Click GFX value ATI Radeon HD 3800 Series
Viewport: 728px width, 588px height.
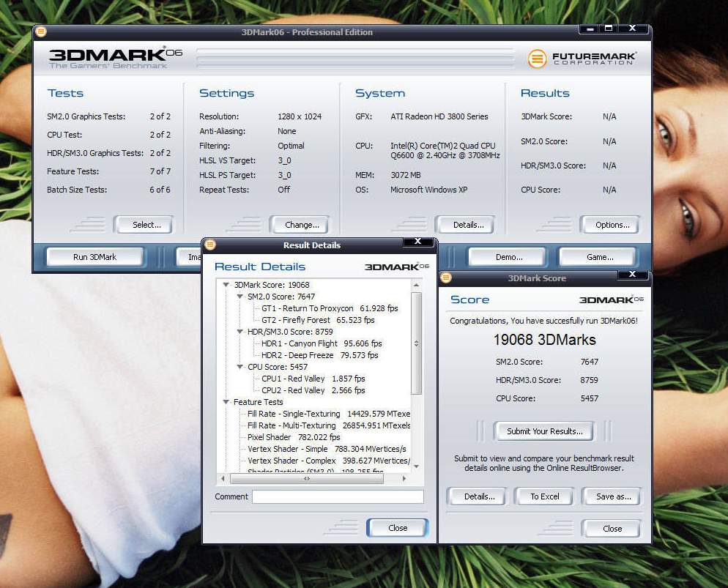(x=439, y=116)
